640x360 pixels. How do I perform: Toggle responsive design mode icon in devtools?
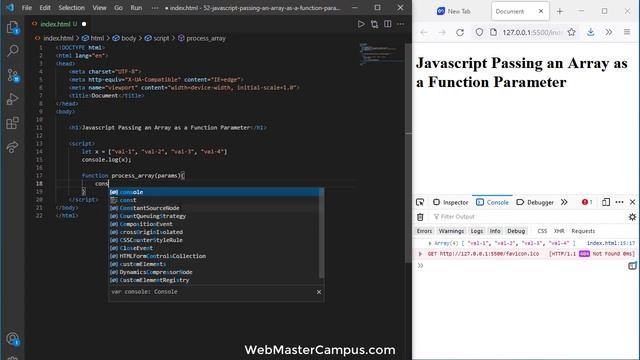click(606, 202)
